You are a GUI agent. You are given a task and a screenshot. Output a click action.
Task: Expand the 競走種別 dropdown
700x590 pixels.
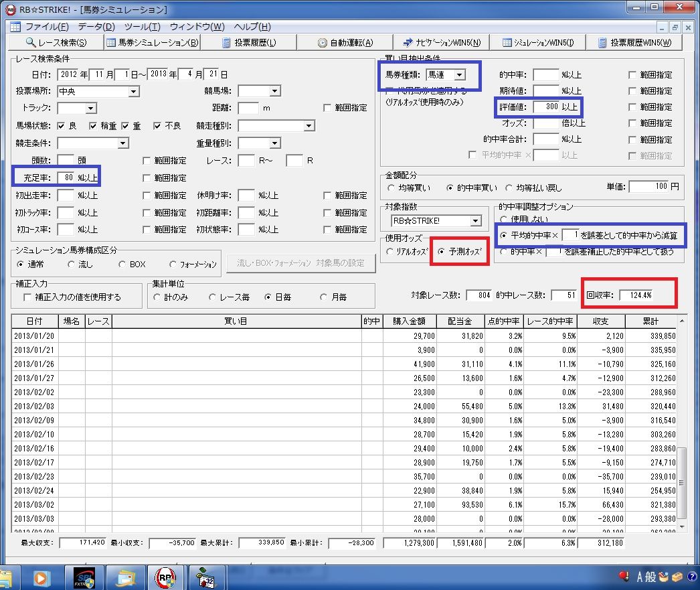point(309,126)
